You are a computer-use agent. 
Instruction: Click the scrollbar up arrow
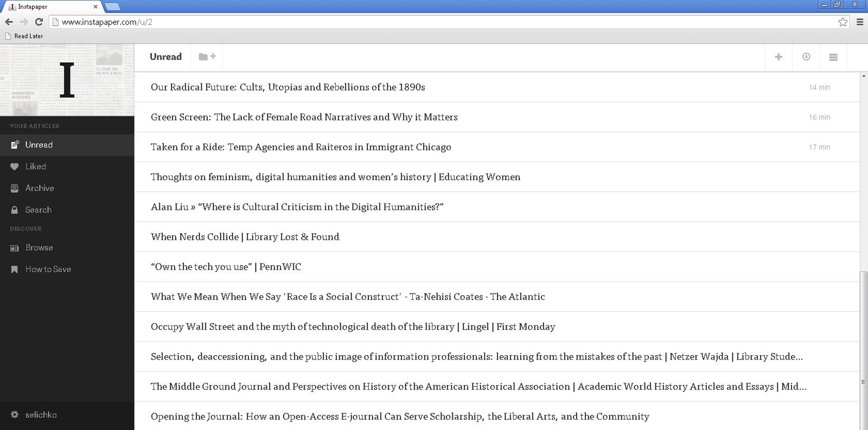(x=864, y=76)
